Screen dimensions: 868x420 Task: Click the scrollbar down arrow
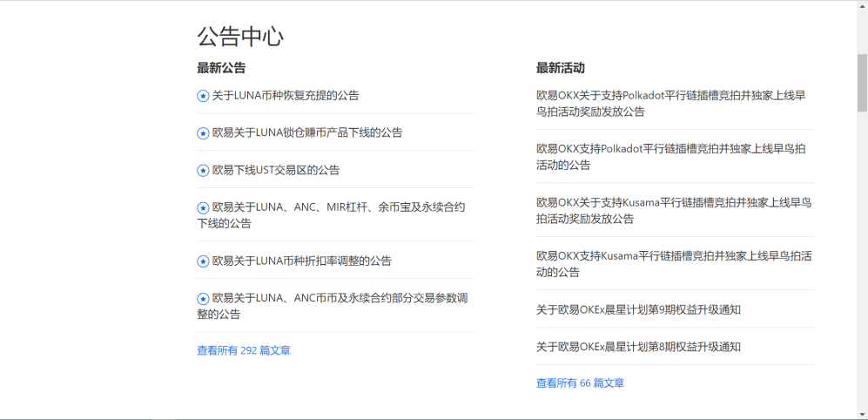(862, 414)
